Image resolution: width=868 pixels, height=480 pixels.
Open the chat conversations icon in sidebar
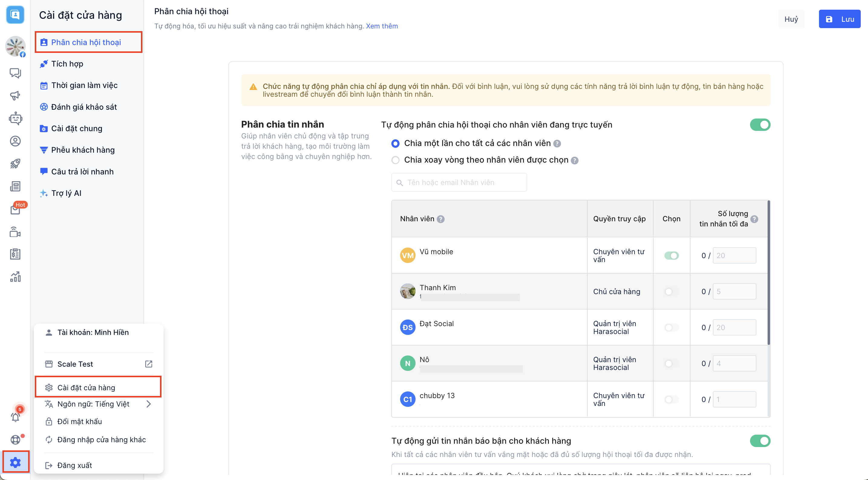pyautogui.click(x=15, y=73)
